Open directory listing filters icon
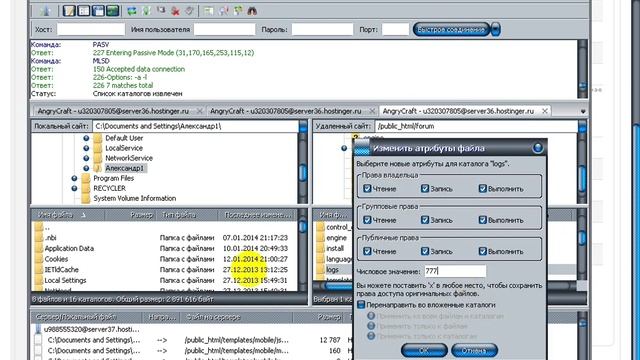Viewport: 640px width, 360px height. tap(209, 11)
